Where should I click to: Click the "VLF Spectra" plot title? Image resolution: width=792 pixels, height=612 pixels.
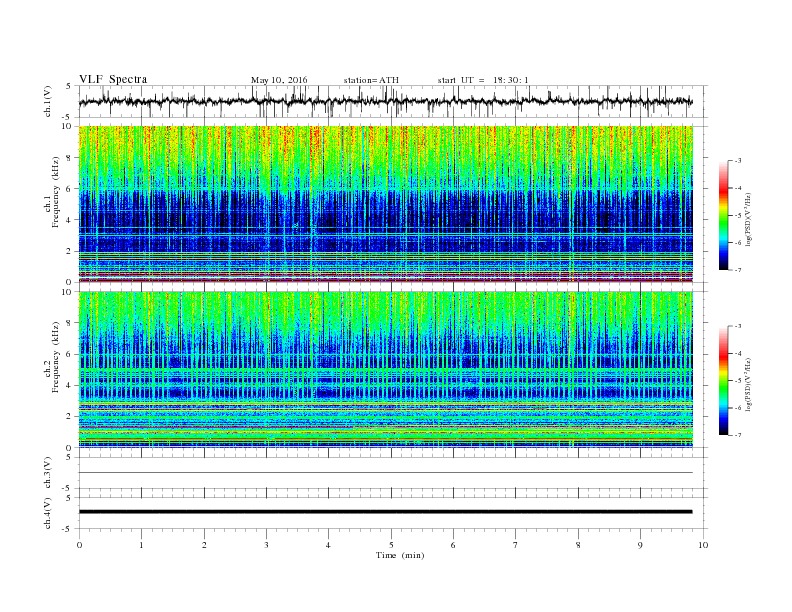click(113, 79)
